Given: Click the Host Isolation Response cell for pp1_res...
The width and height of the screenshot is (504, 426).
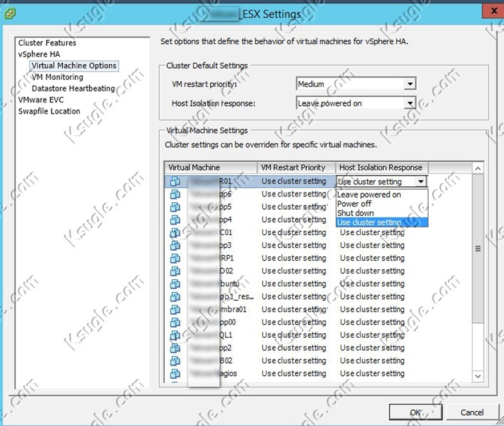Looking at the screenshot, I should point(372,297).
